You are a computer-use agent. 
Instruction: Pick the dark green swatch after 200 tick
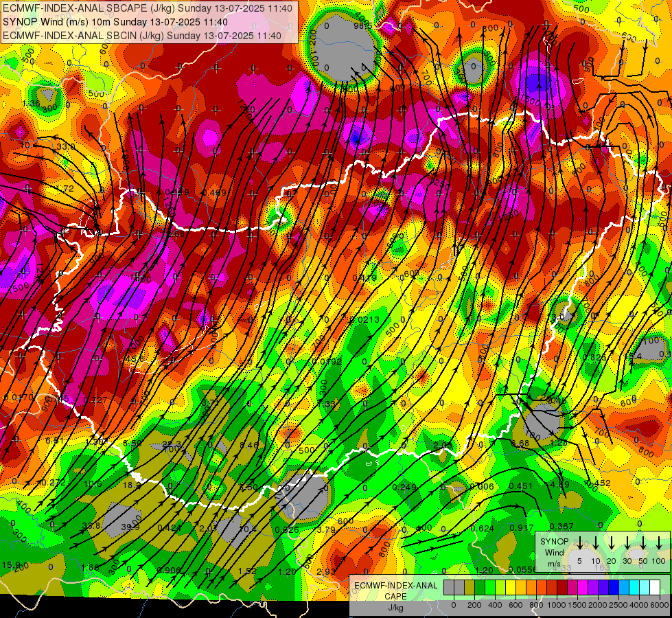pyautogui.click(x=480, y=588)
